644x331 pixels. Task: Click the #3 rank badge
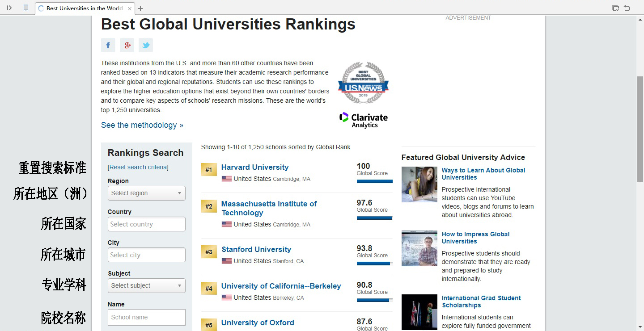(209, 252)
